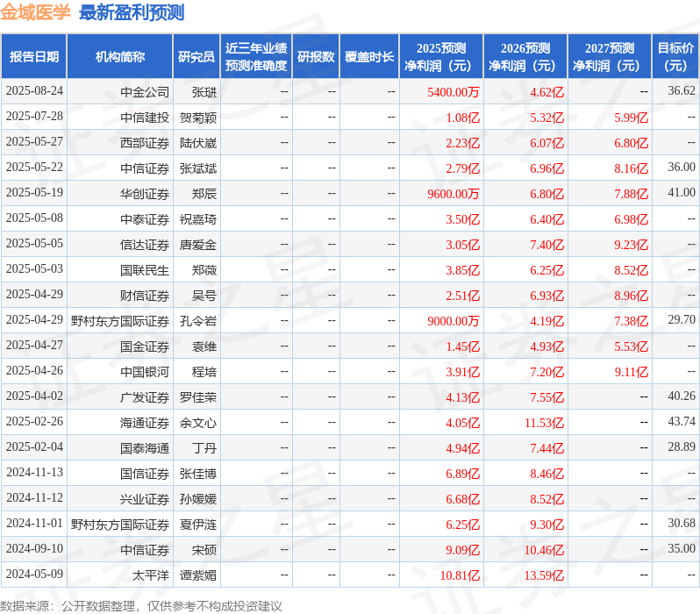Click target price 36.62

click(x=682, y=90)
